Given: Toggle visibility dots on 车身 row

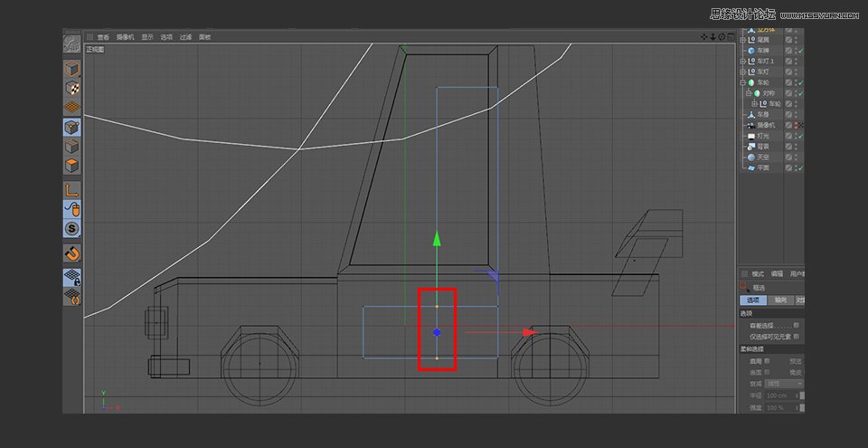Looking at the screenshot, I should [796, 115].
